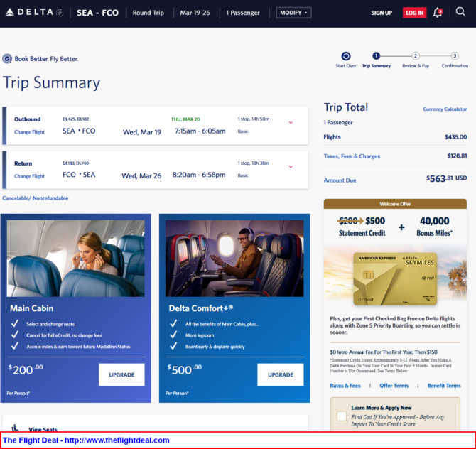The width and height of the screenshot is (476, 449).
Task: Open the notifications bell icon
Action: [437, 13]
